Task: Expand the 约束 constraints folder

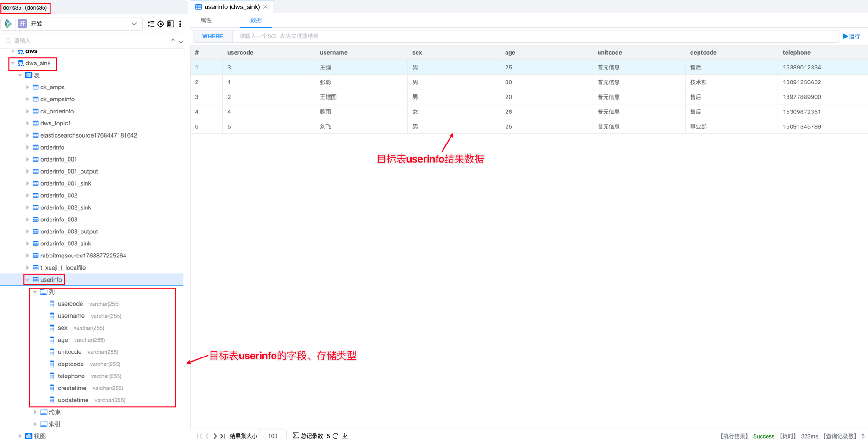Action: coord(35,412)
